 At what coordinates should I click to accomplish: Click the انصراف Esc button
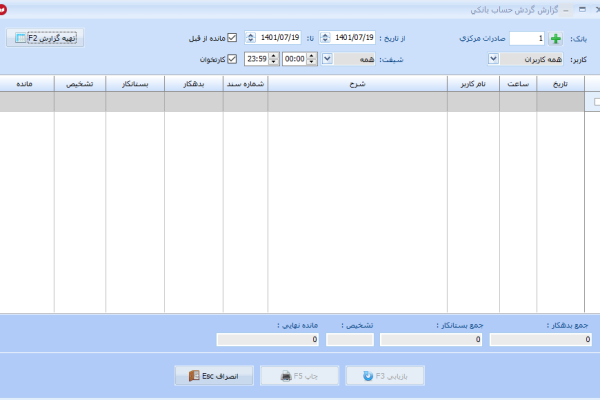(x=214, y=376)
